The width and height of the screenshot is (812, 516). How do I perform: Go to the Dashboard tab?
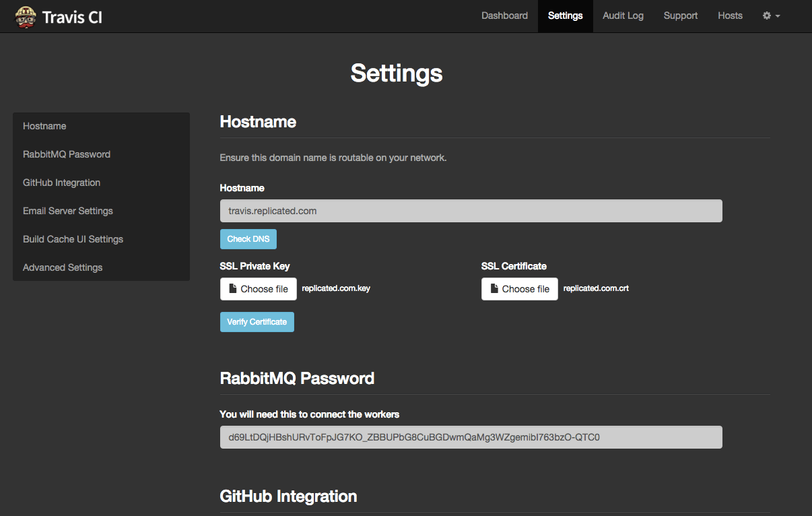[504, 15]
